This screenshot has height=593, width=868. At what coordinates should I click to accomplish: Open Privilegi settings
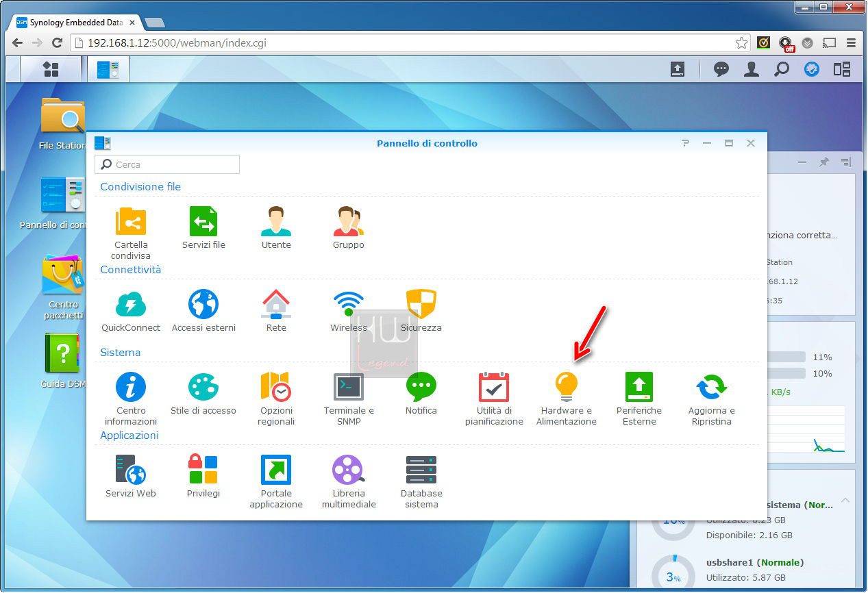click(203, 477)
